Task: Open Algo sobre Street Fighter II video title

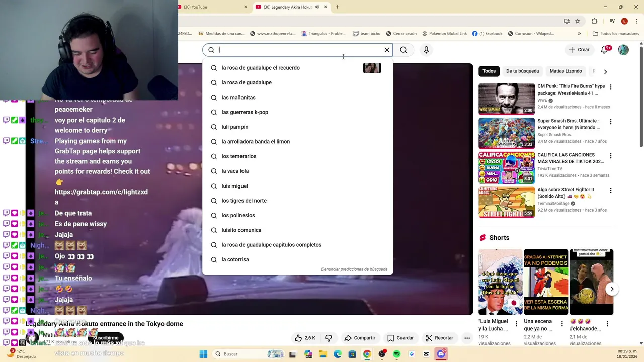Action: click(566, 193)
